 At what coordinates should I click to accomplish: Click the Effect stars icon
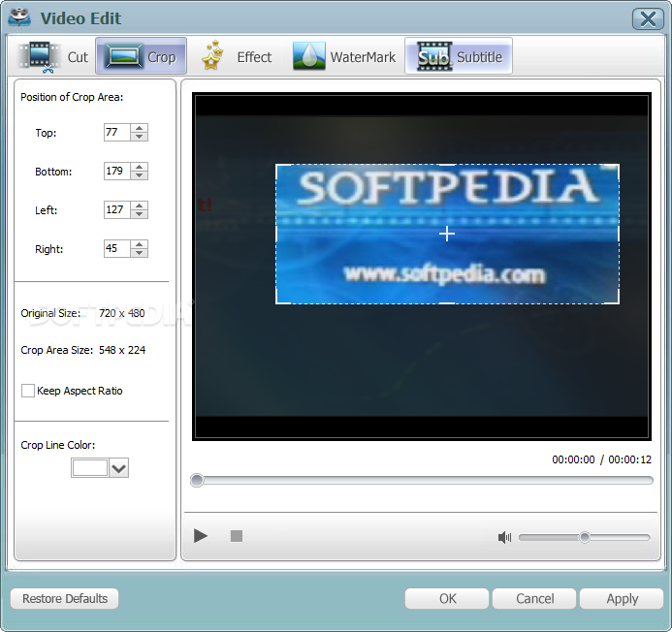212,55
